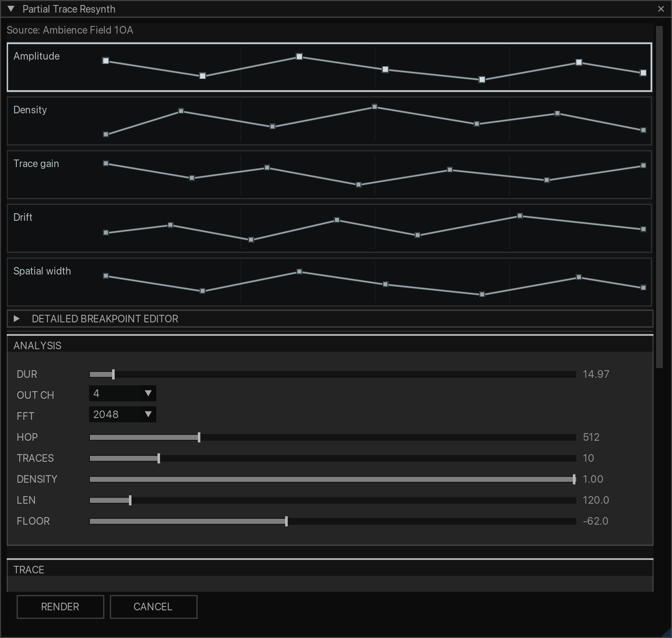
Task: Click first breakpoint of the Amplitude envelope
Action: pyautogui.click(x=106, y=61)
